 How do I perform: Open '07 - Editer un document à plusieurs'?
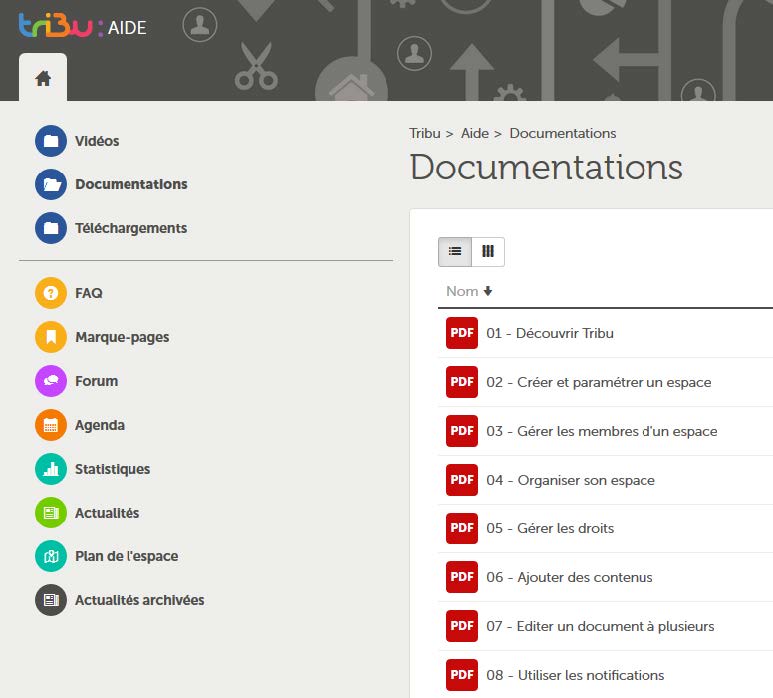[600, 627]
